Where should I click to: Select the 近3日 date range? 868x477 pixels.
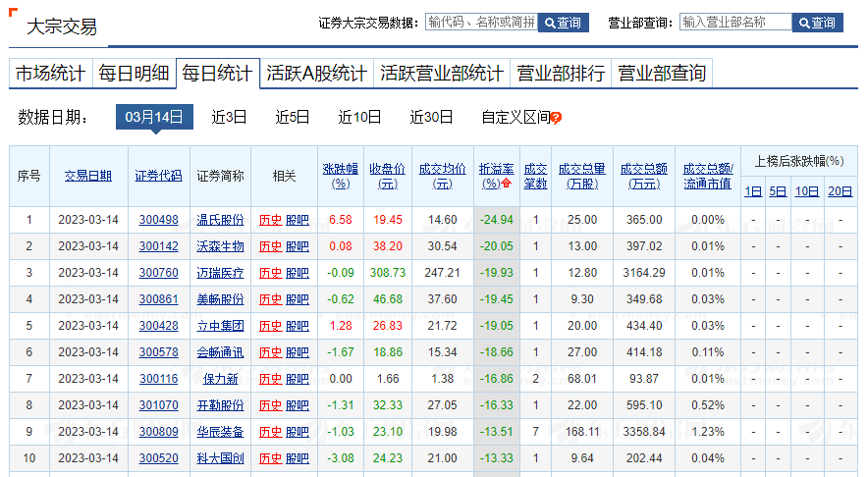coord(229,117)
